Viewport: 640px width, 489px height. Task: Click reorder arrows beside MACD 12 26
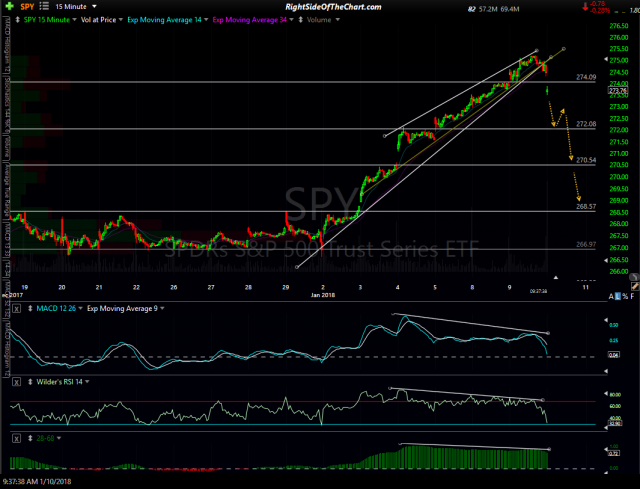point(30,309)
